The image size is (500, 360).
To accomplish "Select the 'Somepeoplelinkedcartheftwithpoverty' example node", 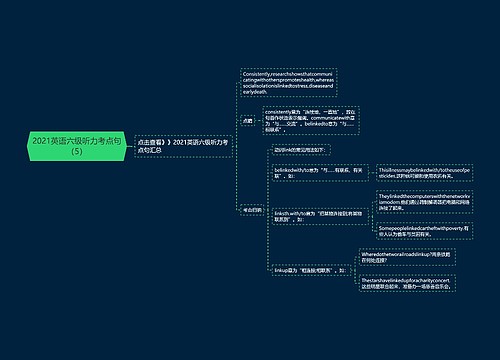I will 425,231.
